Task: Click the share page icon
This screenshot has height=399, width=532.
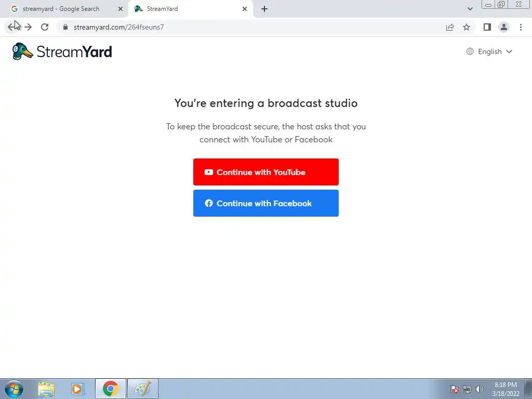Action: [450, 27]
